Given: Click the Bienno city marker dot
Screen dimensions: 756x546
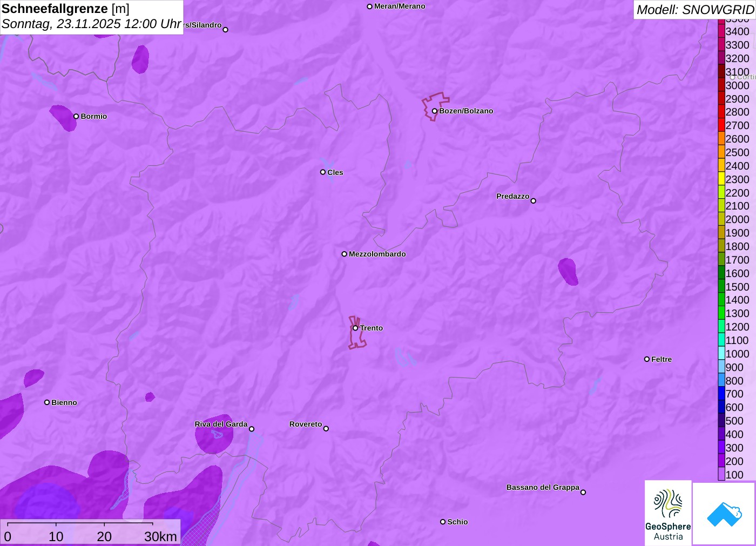Looking at the screenshot, I should tap(47, 402).
